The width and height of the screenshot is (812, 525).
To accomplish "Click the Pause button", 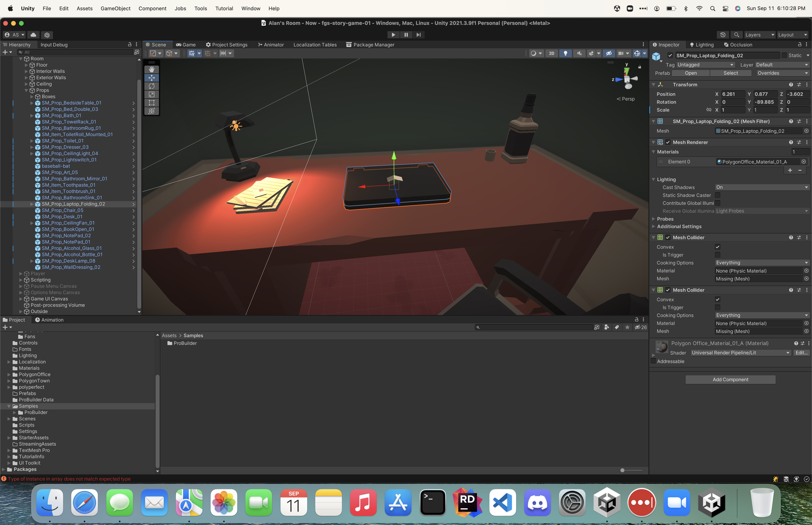I will pyautogui.click(x=406, y=35).
